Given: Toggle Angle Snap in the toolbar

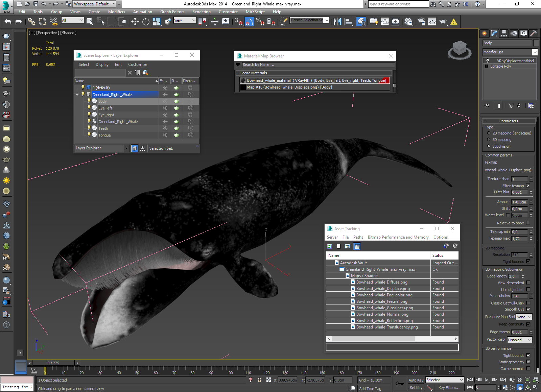Looking at the screenshot, I should click(249, 22).
